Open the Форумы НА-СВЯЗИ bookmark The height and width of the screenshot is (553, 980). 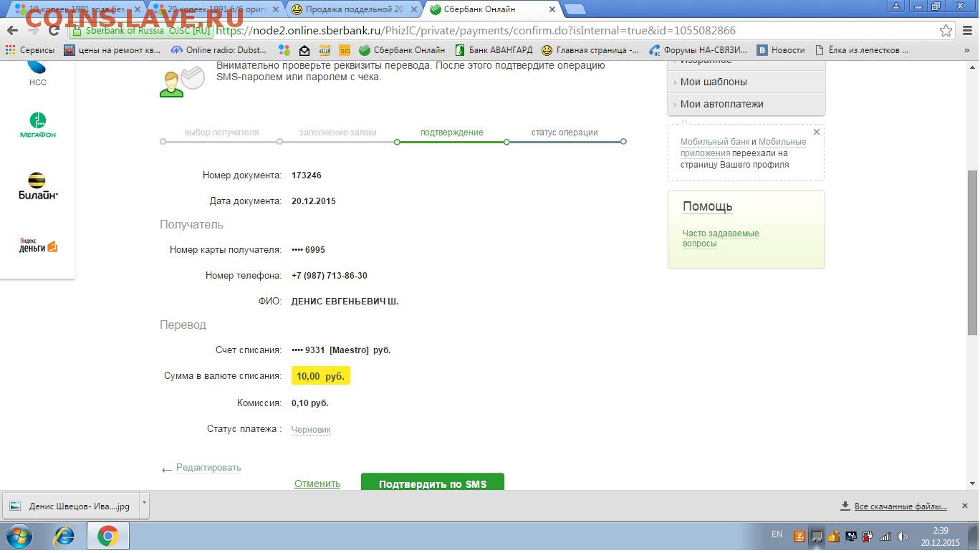tap(698, 50)
